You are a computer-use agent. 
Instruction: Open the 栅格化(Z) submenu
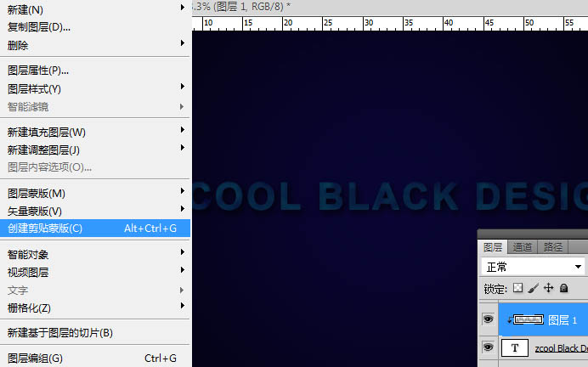tap(95, 308)
